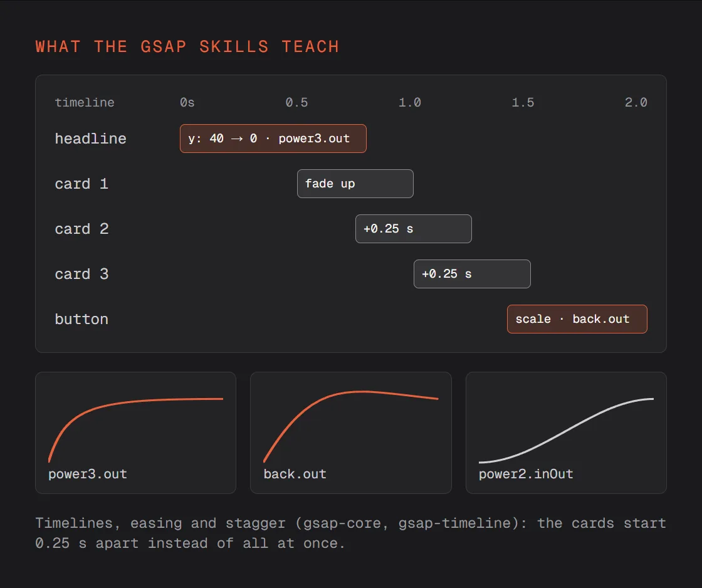
Task: Click the '1.5' time marker
Action: coord(523,103)
